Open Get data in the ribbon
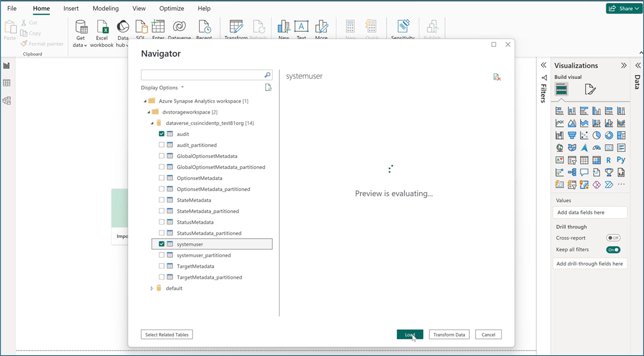644x356 pixels. click(81, 33)
